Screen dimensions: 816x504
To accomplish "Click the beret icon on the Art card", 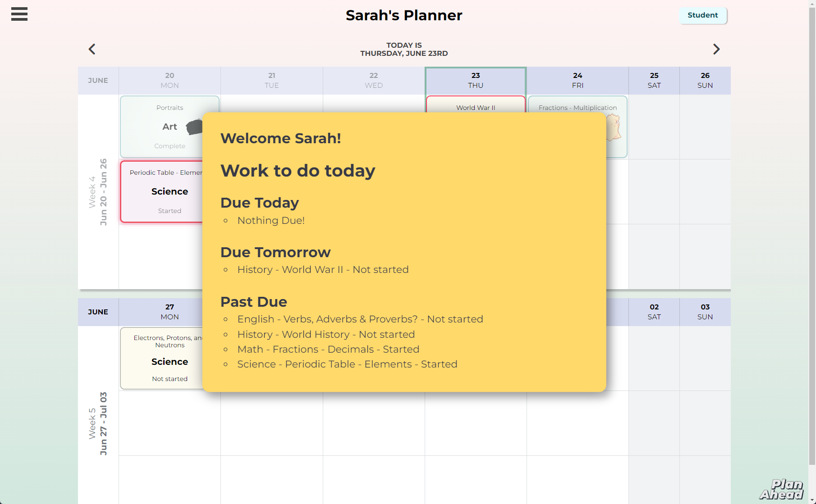I will pyautogui.click(x=195, y=127).
